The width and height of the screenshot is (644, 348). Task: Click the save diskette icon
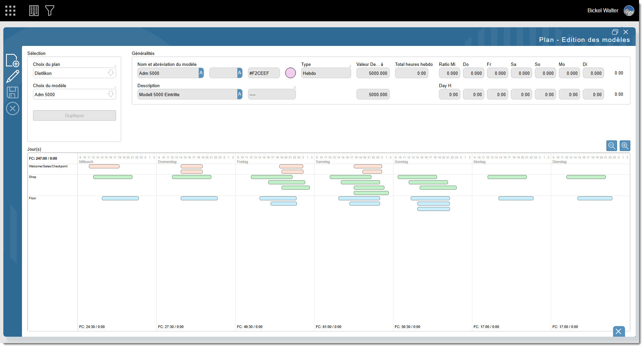click(x=13, y=92)
